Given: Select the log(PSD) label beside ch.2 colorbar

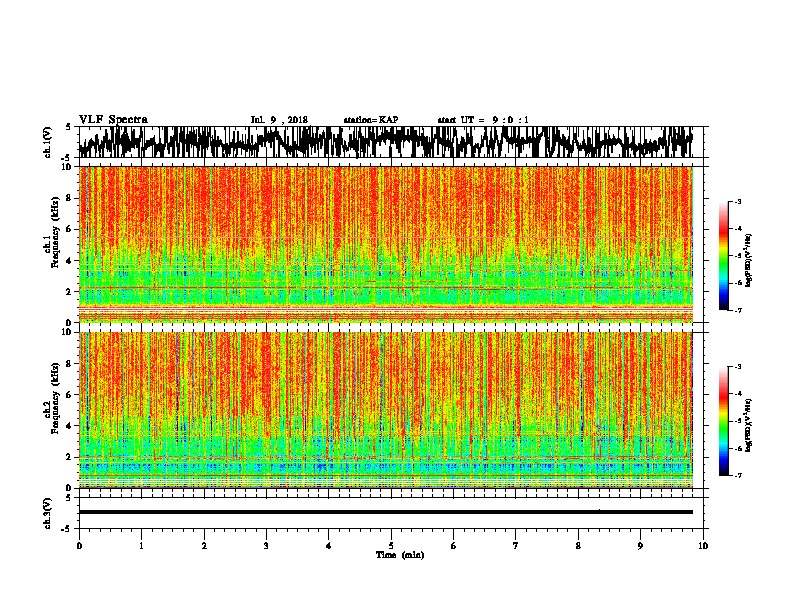Looking at the screenshot, I should pyautogui.click(x=749, y=425).
